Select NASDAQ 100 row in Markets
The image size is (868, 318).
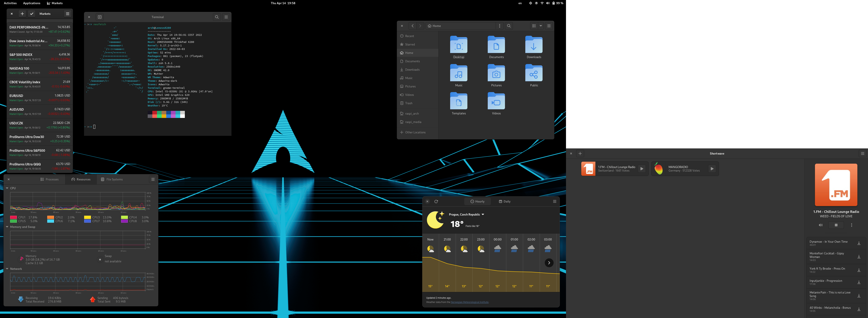pyautogui.click(x=40, y=70)
